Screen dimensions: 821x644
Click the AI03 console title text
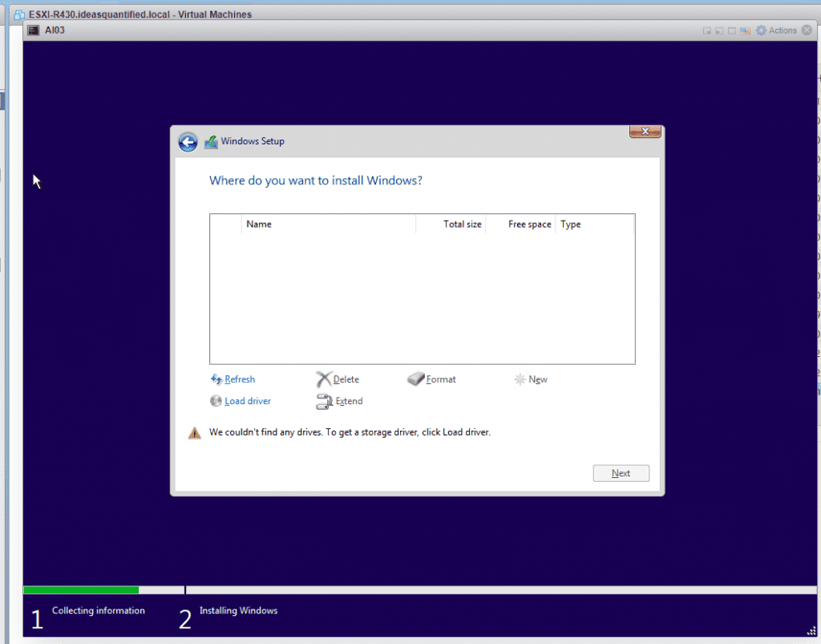(x=55, y=30)
